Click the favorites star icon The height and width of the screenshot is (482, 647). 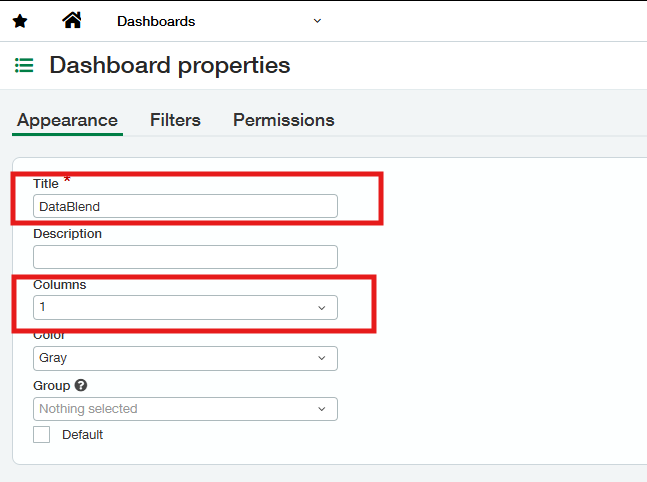20,21
